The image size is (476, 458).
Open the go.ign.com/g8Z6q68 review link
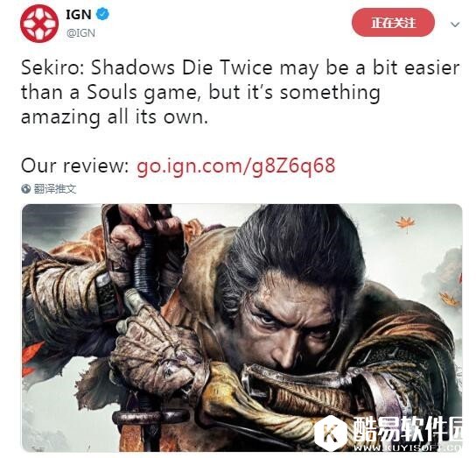236,166
